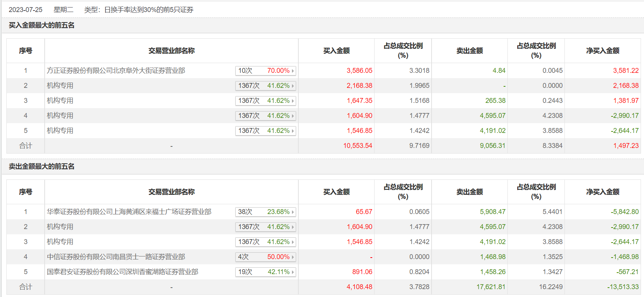
Task: Click the 买入金额最大的前五名 section heading
Action: click(42, 25)
